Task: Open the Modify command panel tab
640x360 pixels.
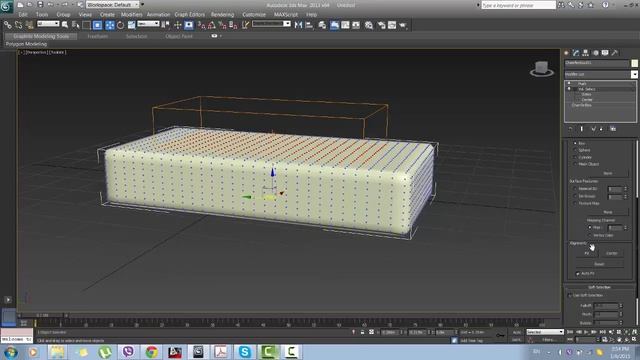Action: pyautogui.click(x=576, y=53)
